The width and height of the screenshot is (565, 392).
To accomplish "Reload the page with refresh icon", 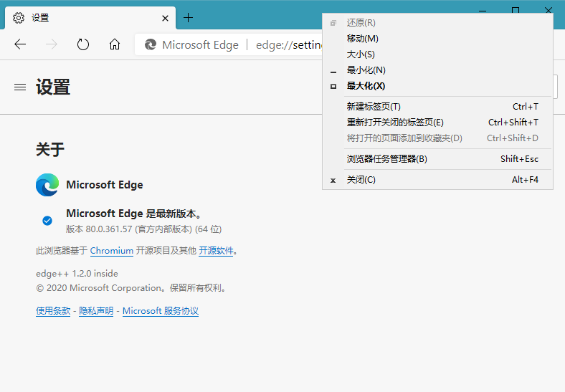I will tap(83, 44).
